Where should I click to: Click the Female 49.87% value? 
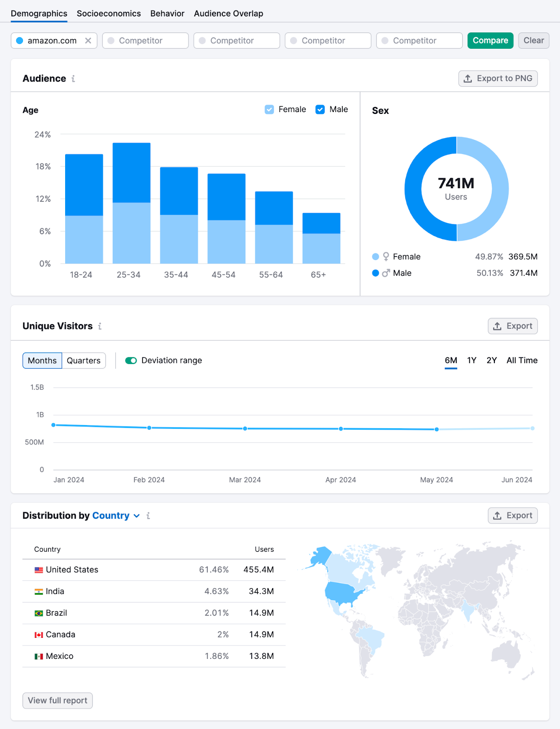tap(489, 257)
